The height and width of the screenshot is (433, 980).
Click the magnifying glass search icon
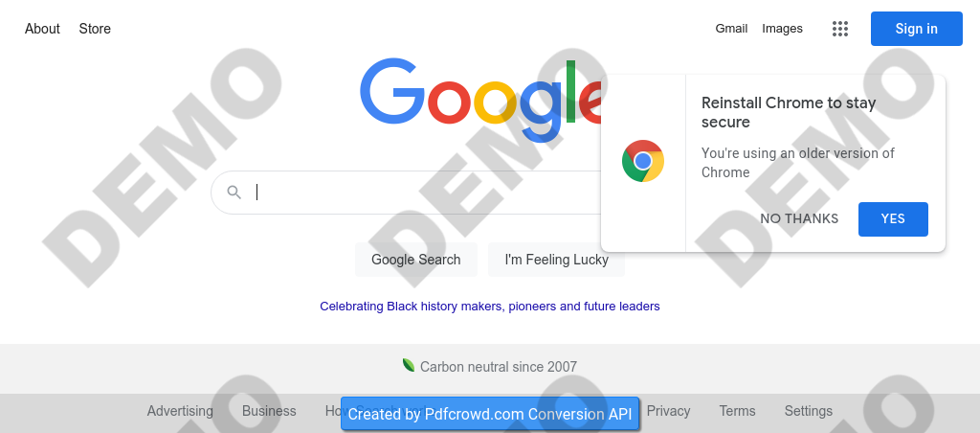coord(234,193)
